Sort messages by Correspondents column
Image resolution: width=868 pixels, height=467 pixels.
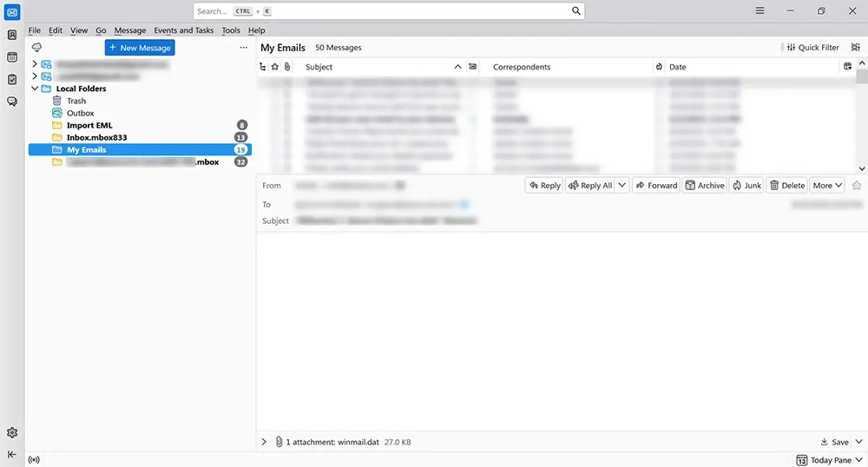pyautogui.click(x=522, y=67)
